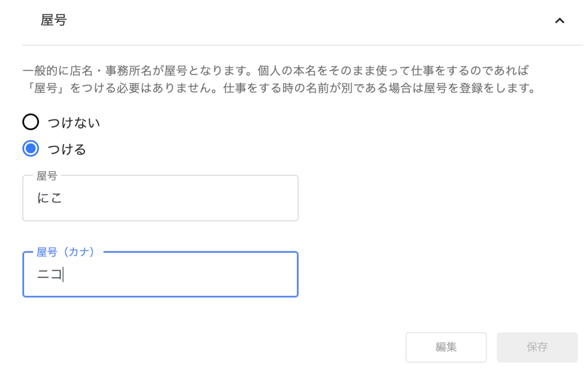Click the small 屋号 floating field label
Image resolution: width=588 pixels, height=387 pixels.
point(47,176)
